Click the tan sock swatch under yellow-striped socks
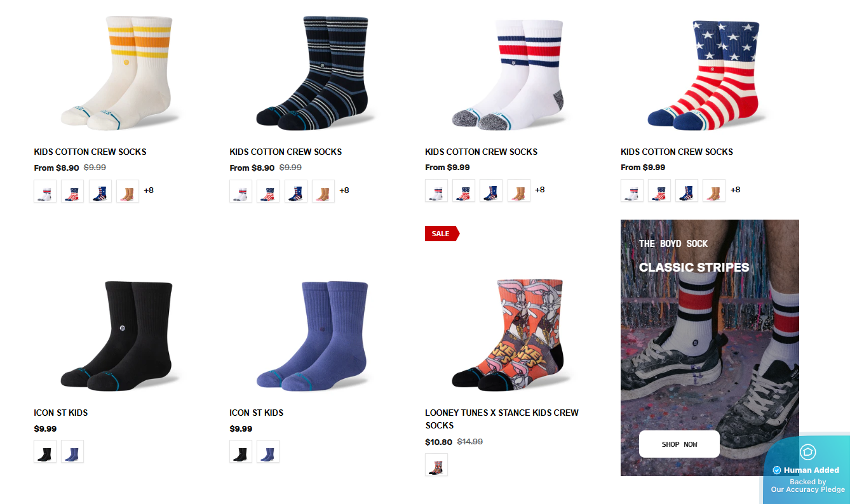The image size is (850, 504). (x=128, y=191)
